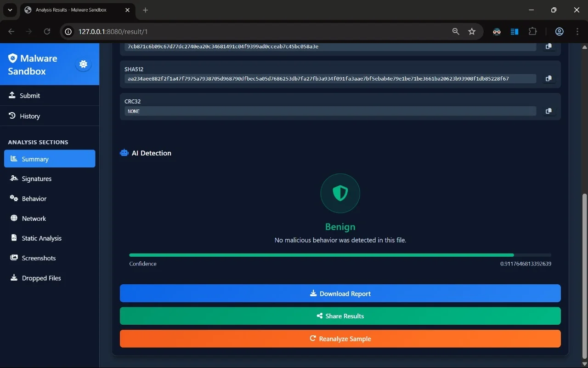Click the SHA512 label
The image size is (588, 368).
134,69
